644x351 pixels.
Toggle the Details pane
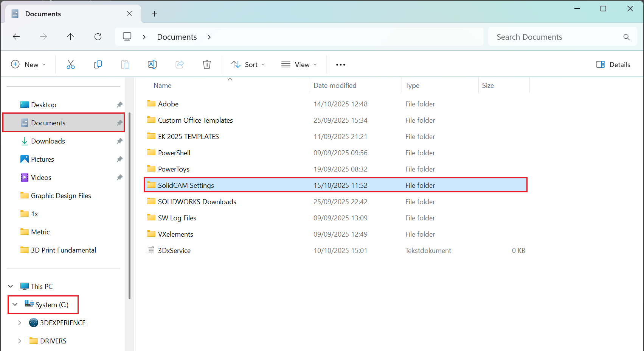pos(613,64)
